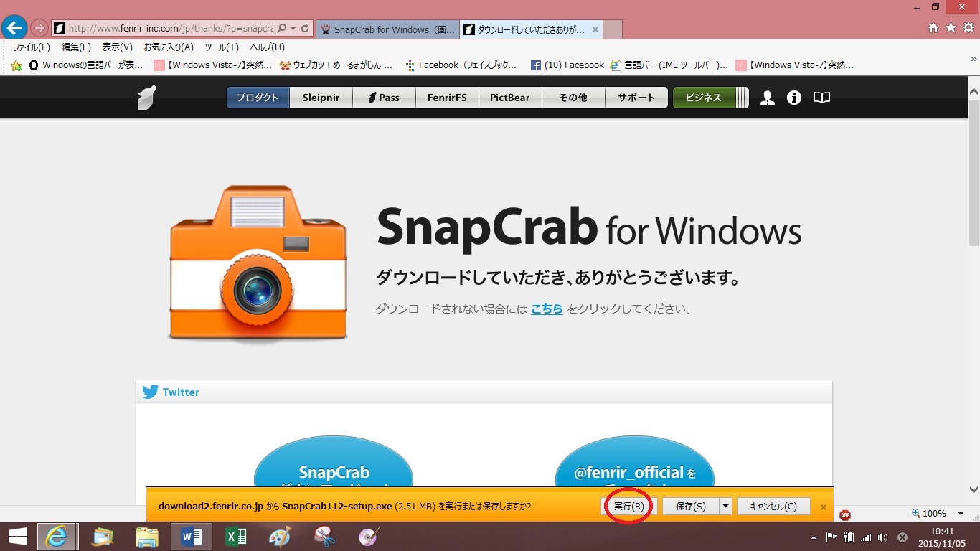Switch to SnapCrab for Windows browser tab
Viewport: 980px width, 551px height.
(x=387, y=29)
